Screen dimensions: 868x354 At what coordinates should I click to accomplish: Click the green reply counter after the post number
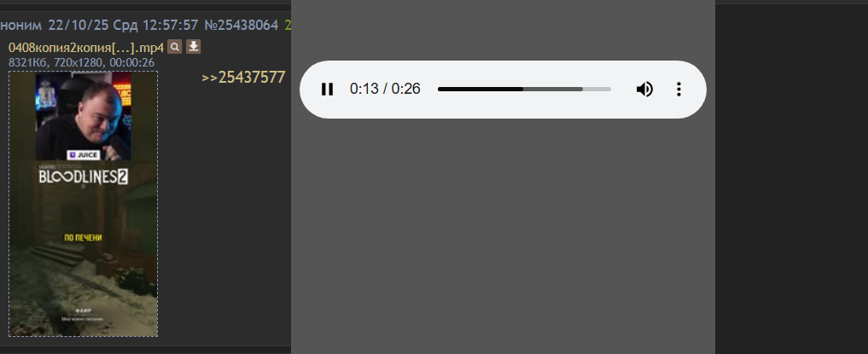point(288,25)
